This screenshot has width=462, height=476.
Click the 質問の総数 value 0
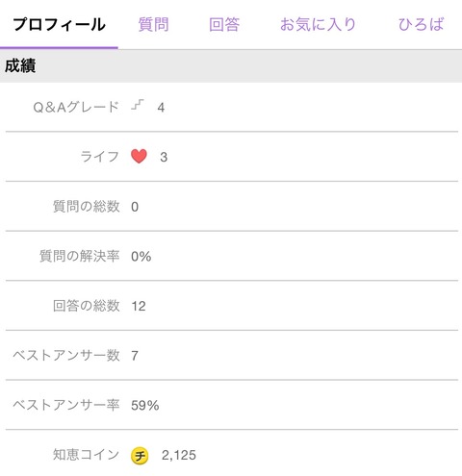point(135,207)
